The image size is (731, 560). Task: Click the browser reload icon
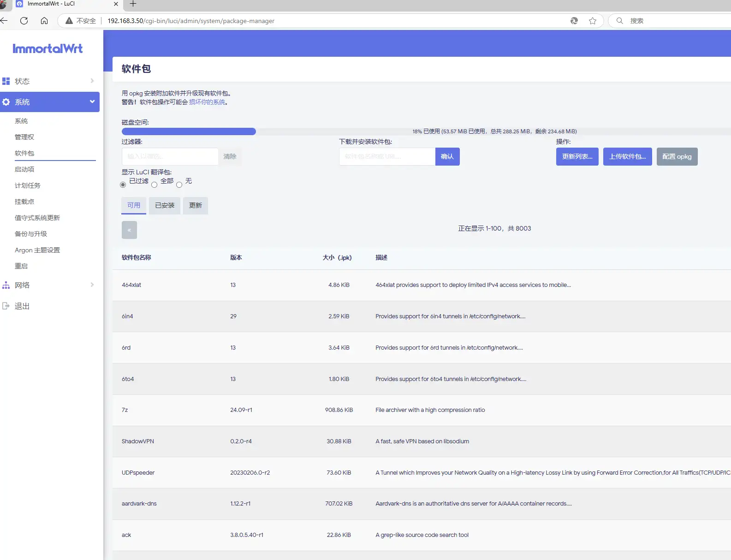point(24,21)
